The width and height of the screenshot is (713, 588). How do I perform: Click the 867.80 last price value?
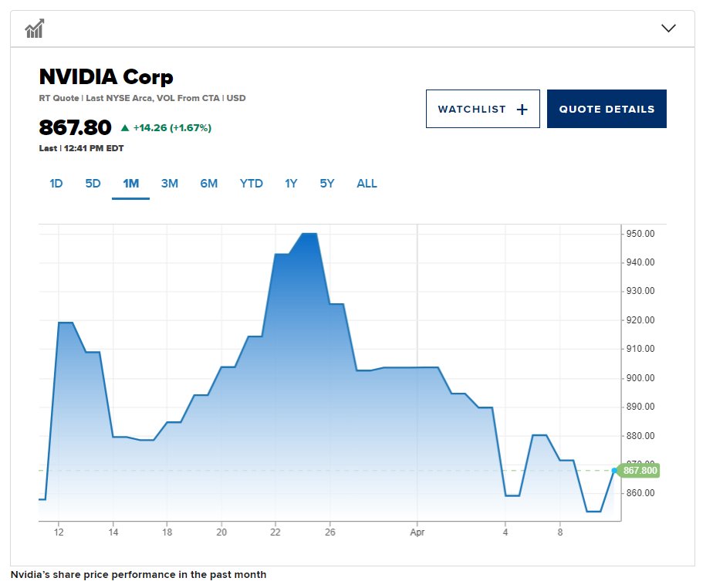75,127
